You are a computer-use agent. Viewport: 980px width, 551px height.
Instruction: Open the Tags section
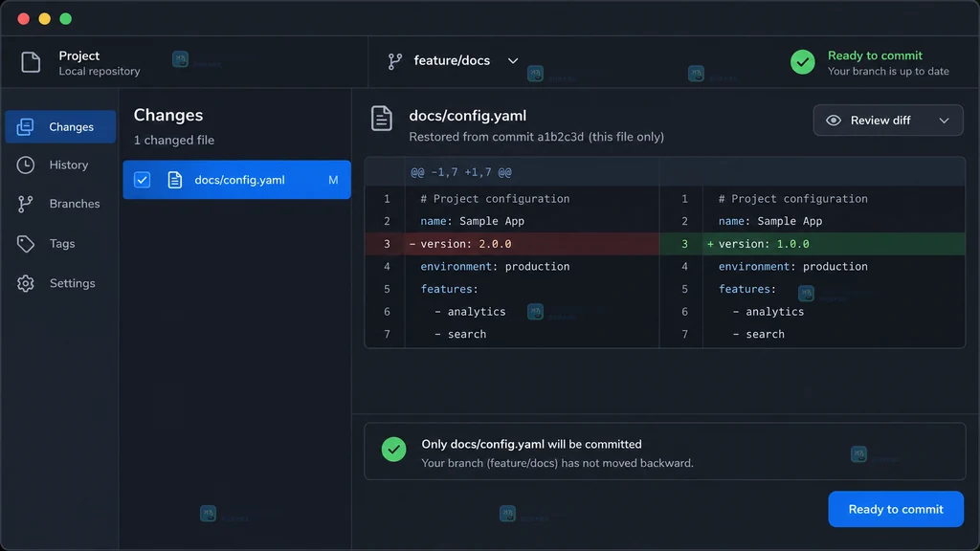click(x=60, y=244)
